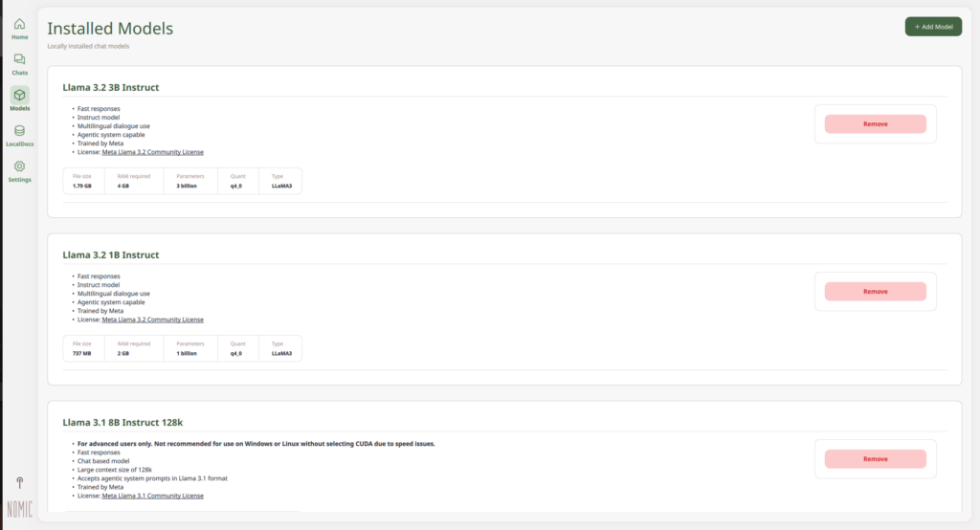Click the Llama 3.2 3B Instruct title
This screenshot has width=980, height=530.
(111, 87)
